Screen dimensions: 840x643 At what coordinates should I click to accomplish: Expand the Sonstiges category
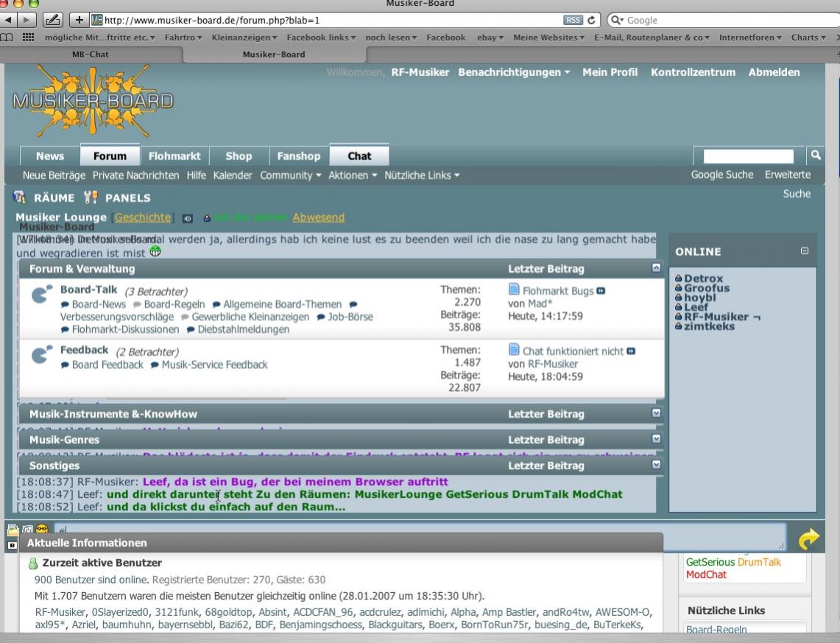(656, 464)
